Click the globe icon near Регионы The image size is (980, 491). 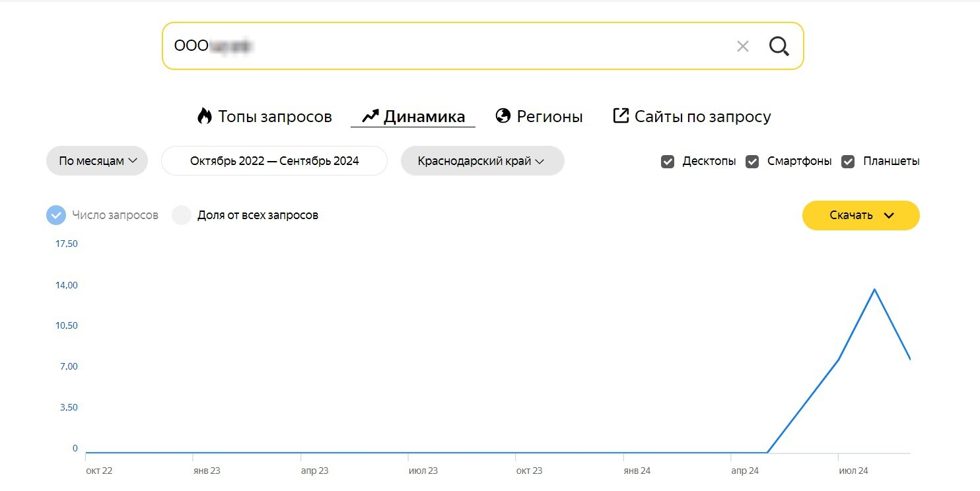pyautogui.click(x=503, y=116)
